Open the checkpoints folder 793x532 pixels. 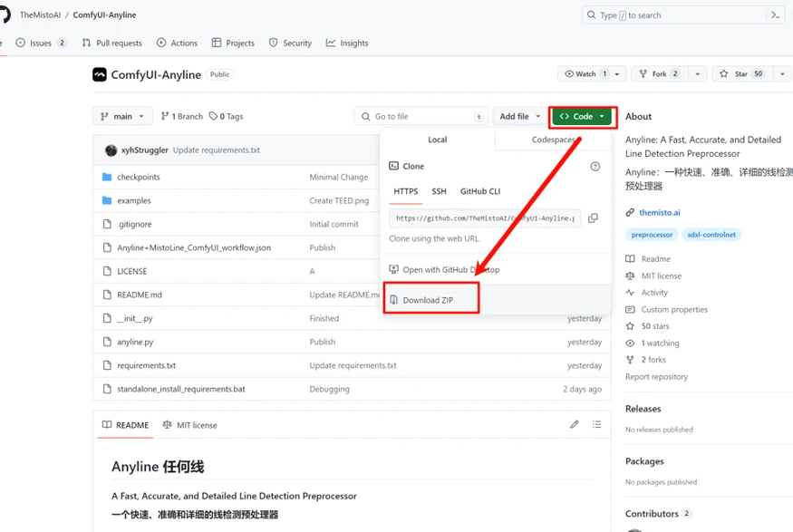(138, 177)
